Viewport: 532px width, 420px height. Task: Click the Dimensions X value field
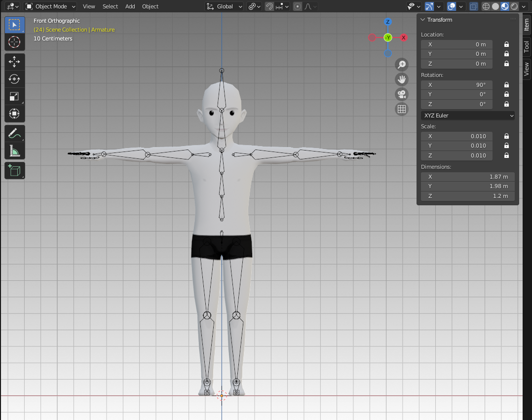(x=467, y=177)
